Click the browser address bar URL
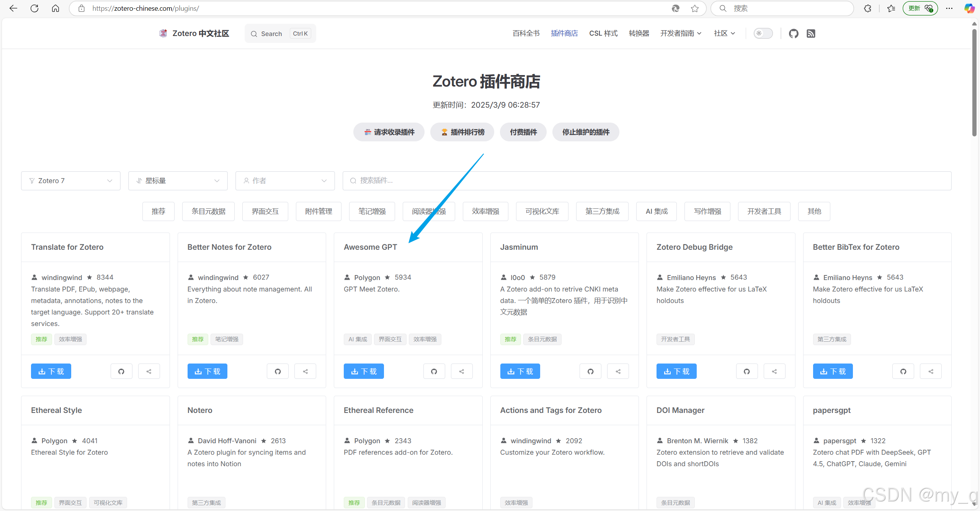980x511 pixels. [x=145, y=8]
